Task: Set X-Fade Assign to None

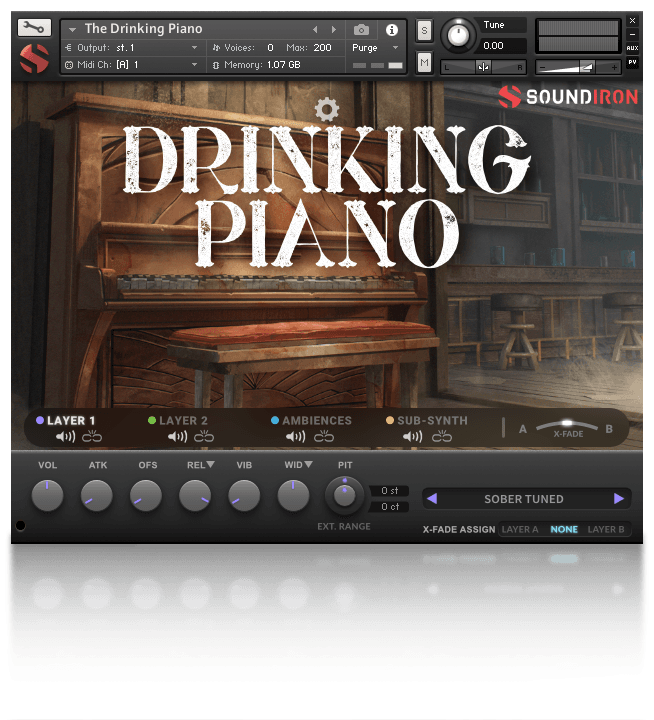Action: coord(564,529)
